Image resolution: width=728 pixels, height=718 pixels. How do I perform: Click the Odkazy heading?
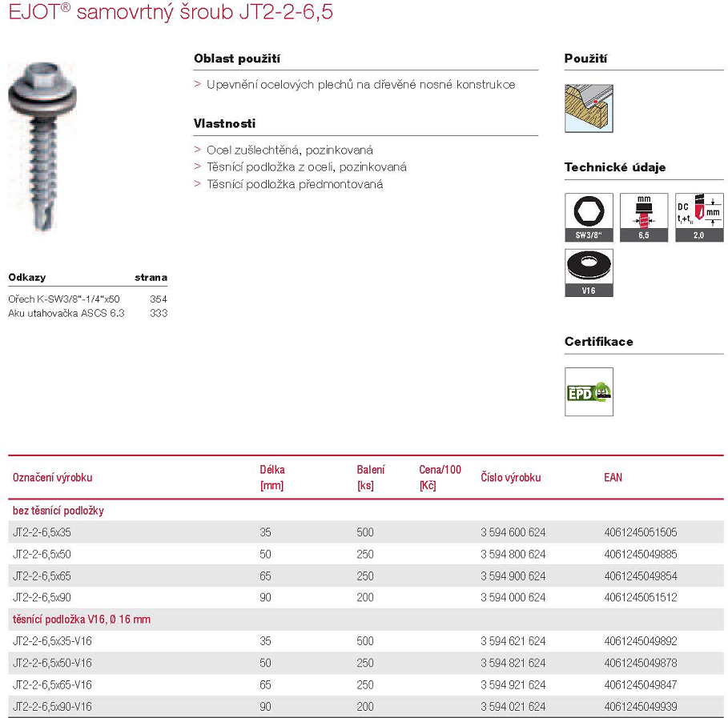(27, 278)
